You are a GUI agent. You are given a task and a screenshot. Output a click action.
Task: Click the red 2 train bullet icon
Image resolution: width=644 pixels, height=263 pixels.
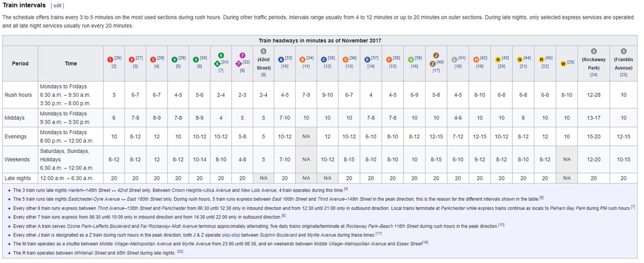point(131,59)
